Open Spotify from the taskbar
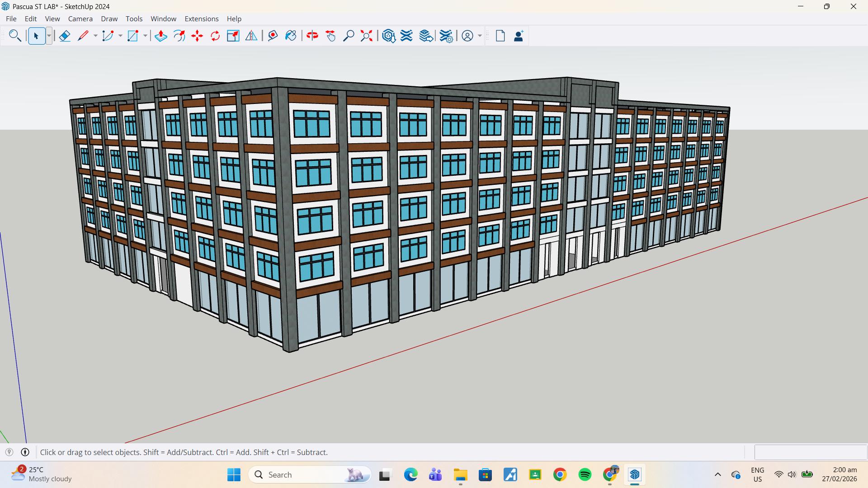Image resolution: width=868 pixels, height=488 pixels. (585, 475)
